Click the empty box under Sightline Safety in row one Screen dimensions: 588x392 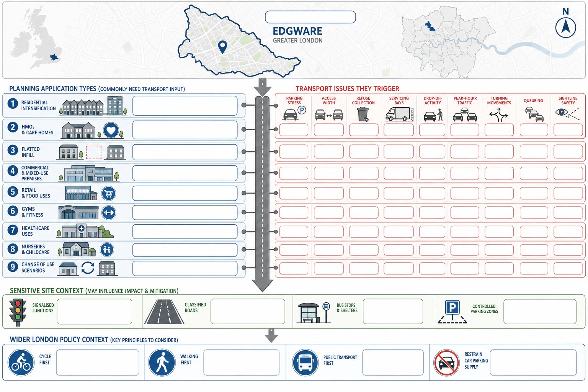click(x=568, y=130)
